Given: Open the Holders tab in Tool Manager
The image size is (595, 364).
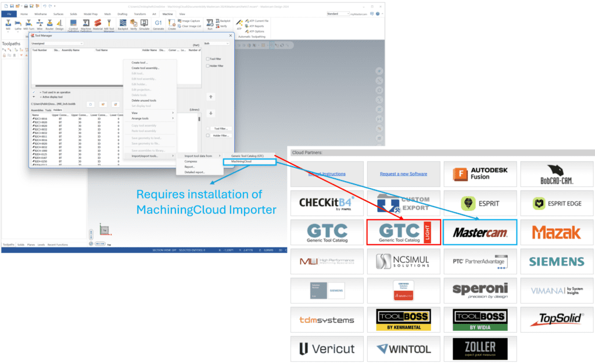Looking at the screenshot, I should coord(58,110).
